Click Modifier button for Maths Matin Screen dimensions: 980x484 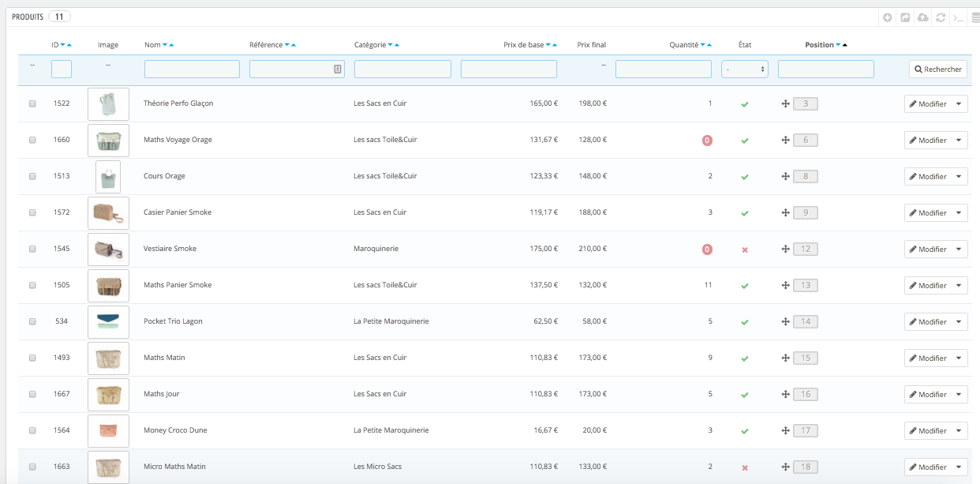[927, 358]
